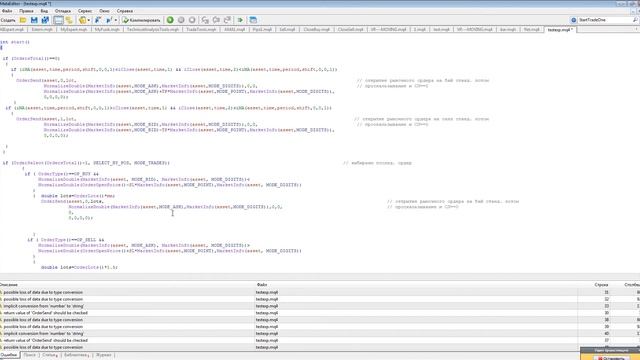Open the Правка menu
The width and height of the screenshot is (640, 360).
26,11
